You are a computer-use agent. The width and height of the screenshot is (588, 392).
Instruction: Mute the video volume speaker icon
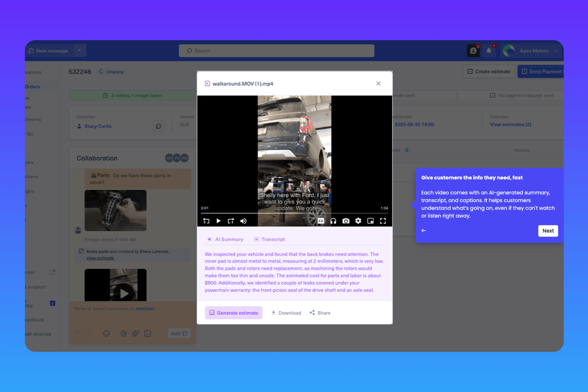tap(243, 221)
